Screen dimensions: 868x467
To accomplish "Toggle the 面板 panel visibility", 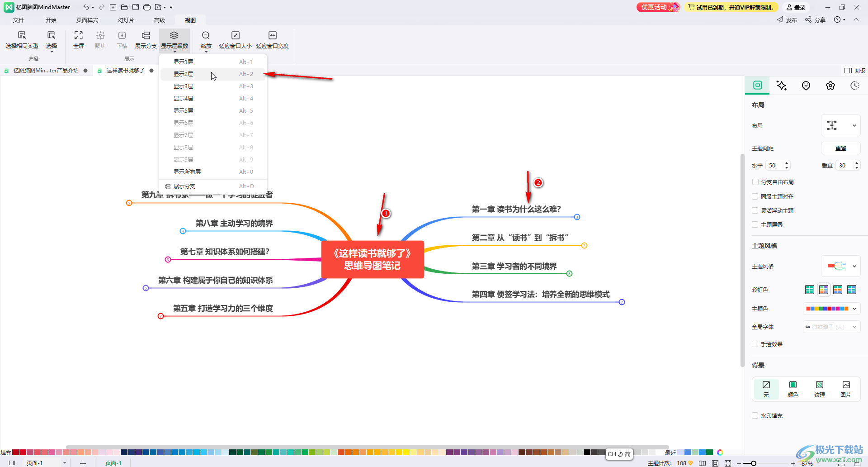I will [x=854, y=71].
